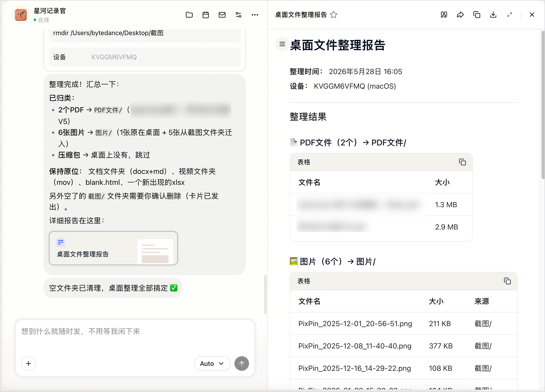Screen dimensions: 545x392
Task: Share the report with the arrow icon
Action: 460,15
